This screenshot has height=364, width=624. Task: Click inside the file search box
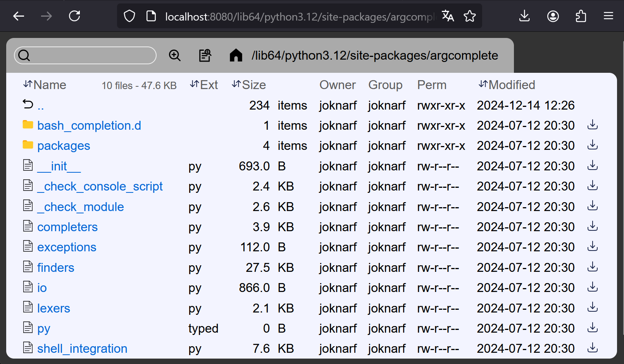[x=85, y=55]
